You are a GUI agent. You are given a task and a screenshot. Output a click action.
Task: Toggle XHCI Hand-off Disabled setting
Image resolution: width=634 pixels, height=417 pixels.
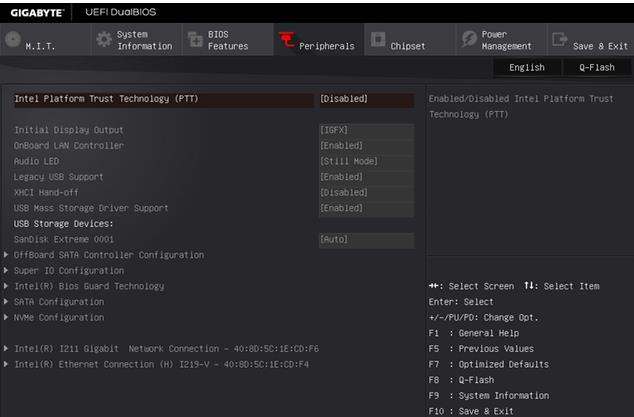click(365, 193)
